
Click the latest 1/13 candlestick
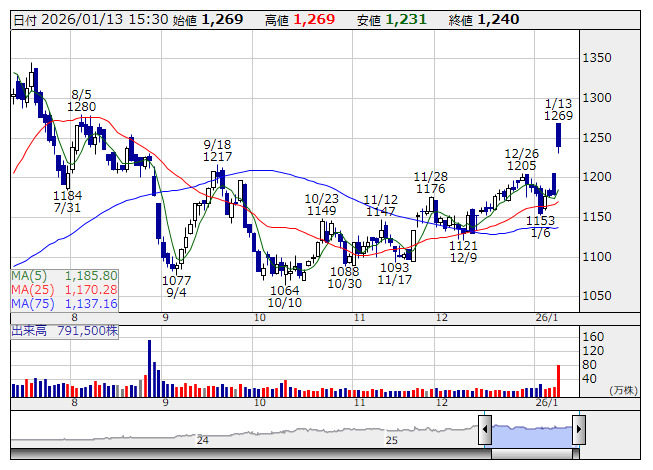coord(558,135)
